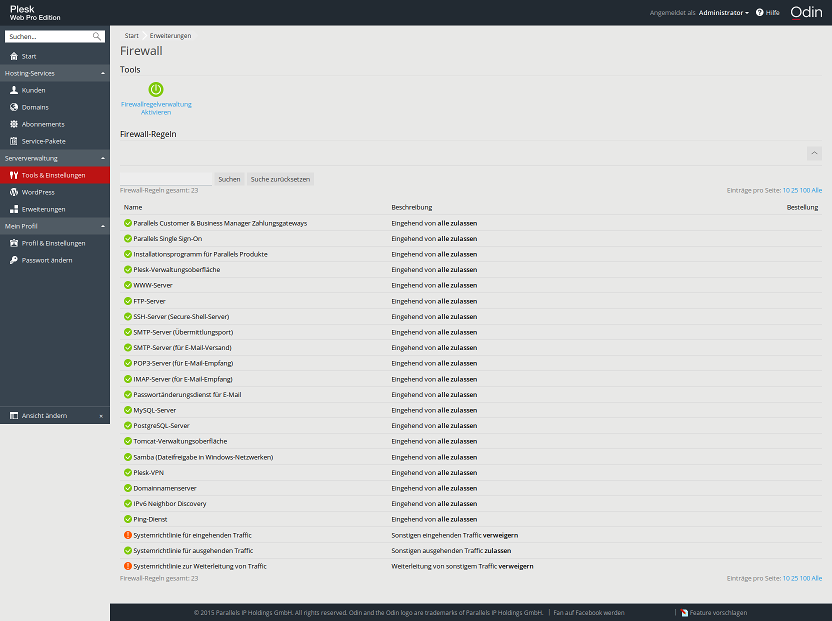This screenshot has width=832, height=621.
Task: Click the green check icon beside Plesk-VPN
Action: coord(127,472)
